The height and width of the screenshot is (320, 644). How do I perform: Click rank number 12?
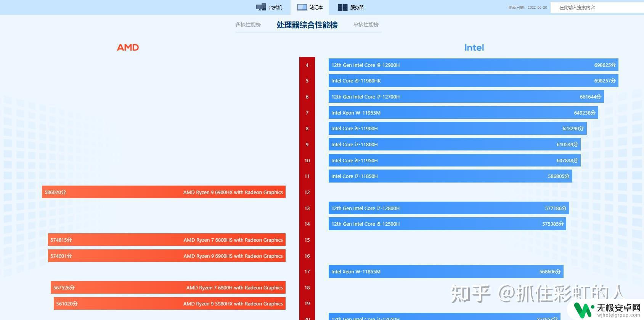[x=307, y=192]
